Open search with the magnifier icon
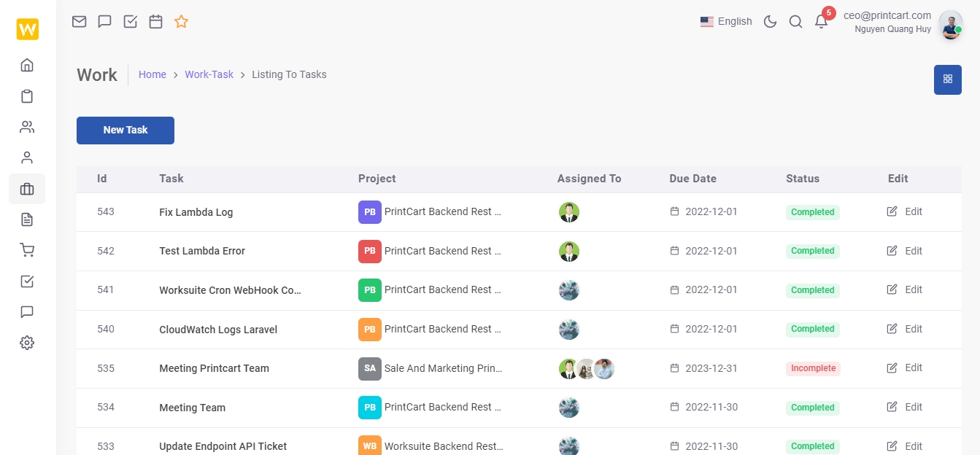The width and height of the screenshot is (980, 455). click(x=795, y=21)
